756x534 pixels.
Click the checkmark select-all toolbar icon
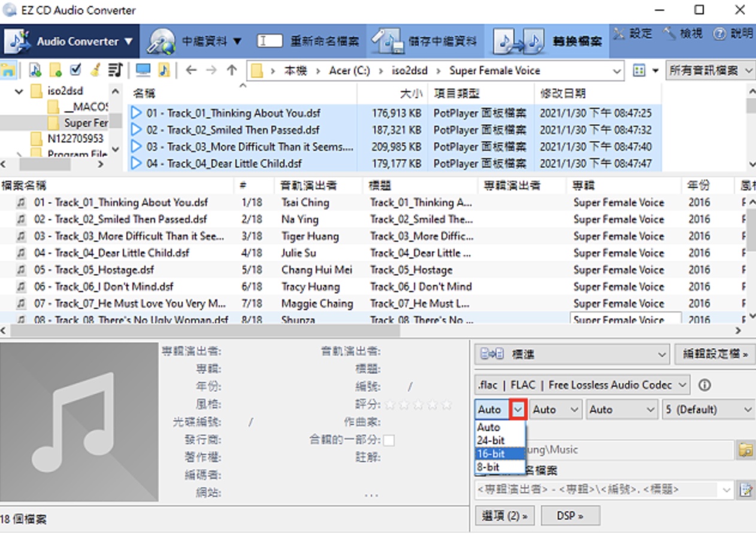tap(75, 71)
